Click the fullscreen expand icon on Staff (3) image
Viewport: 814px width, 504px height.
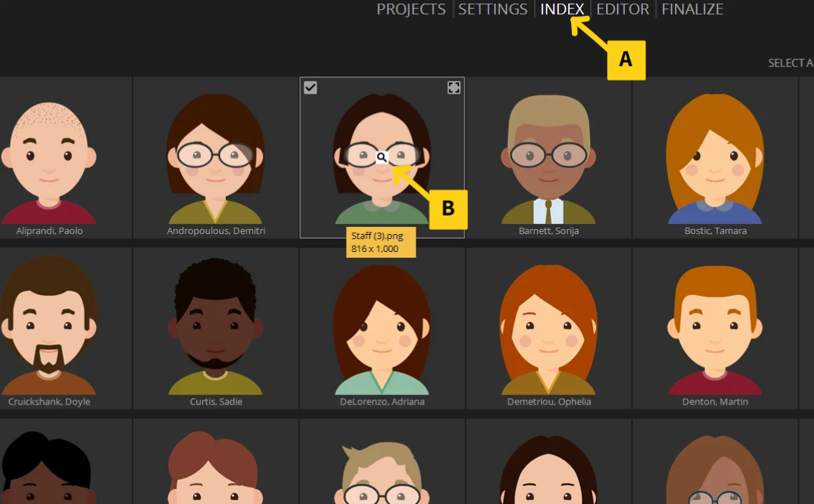tap(454, 87)
